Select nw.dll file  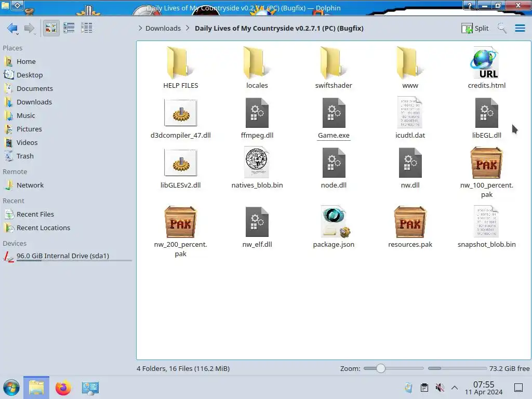click(410, 168)
